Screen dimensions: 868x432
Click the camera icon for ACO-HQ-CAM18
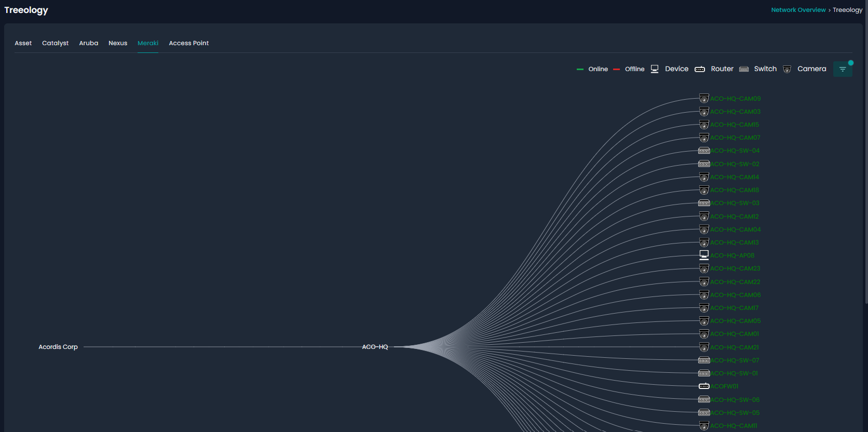[704, 190]
